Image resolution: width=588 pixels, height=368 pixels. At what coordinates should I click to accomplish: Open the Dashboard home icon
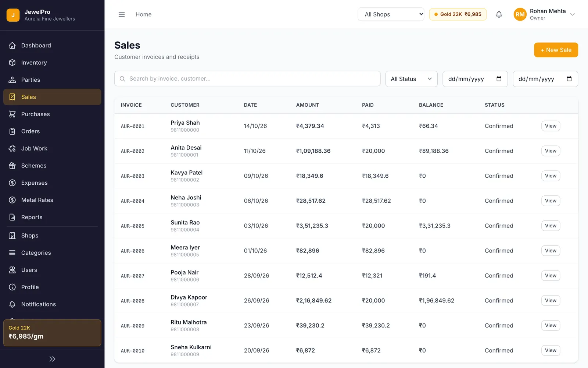click(x=12, y=46)
